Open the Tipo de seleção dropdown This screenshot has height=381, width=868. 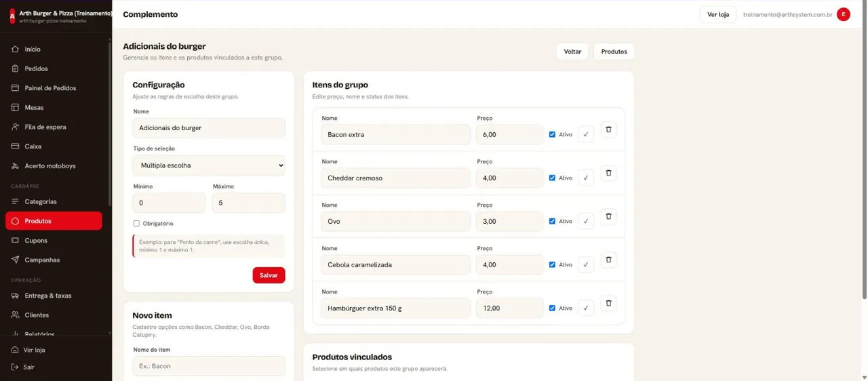[209, 165]
